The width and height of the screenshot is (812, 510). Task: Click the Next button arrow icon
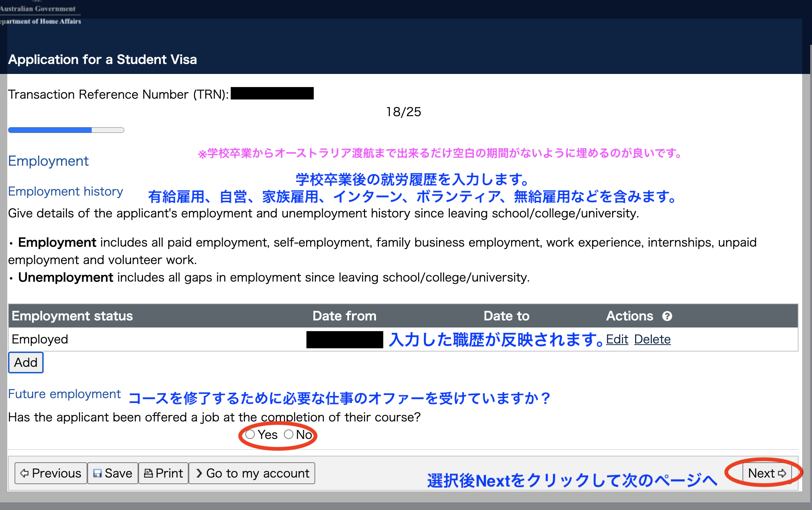tap(782, 473)
